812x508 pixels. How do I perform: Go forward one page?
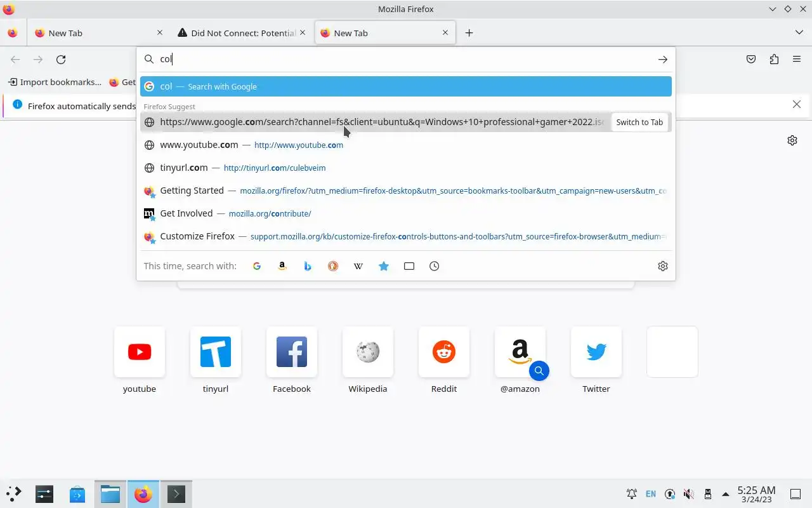[38, 59]
